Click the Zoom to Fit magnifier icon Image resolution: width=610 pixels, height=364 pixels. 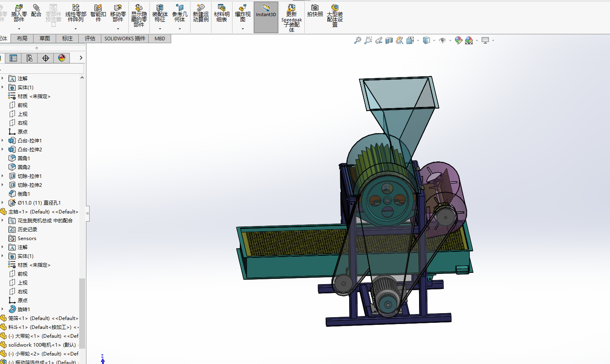click(x=358, y=40)
